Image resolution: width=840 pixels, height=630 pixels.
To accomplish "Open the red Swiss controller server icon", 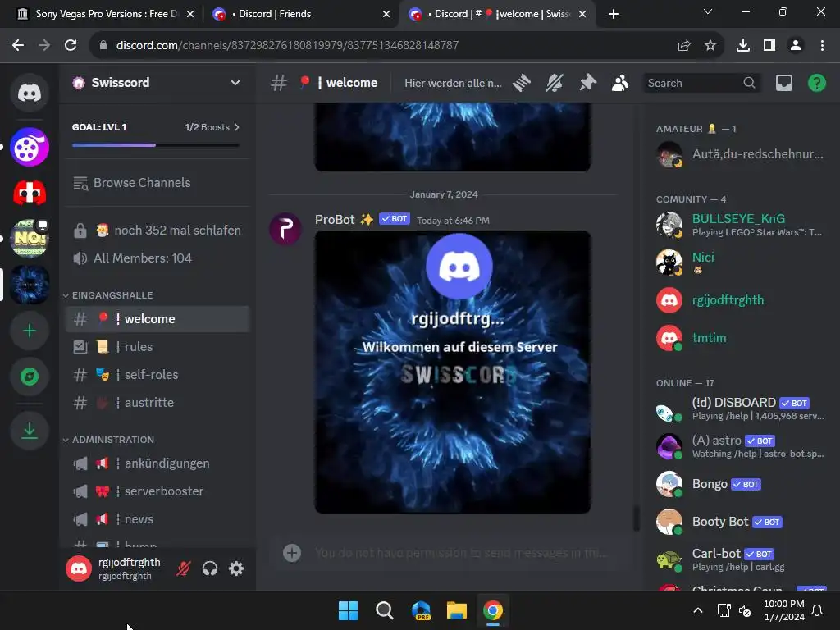I will (30, 192).
